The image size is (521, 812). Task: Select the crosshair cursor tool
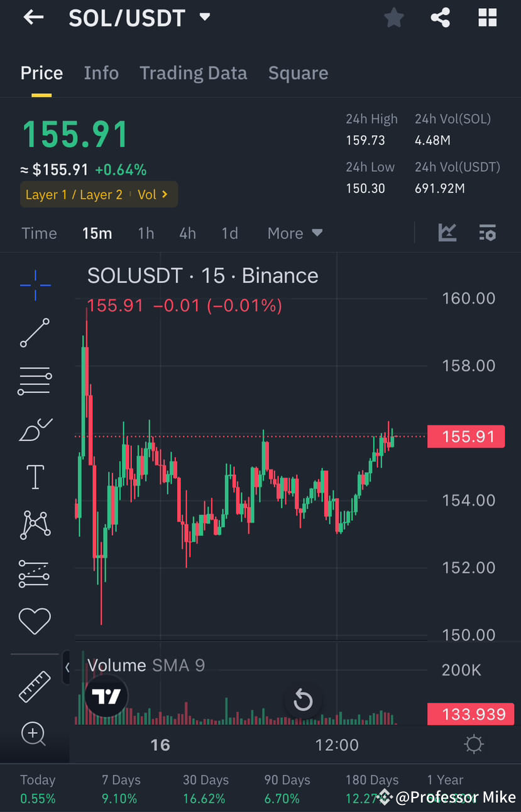coord(35,285)
